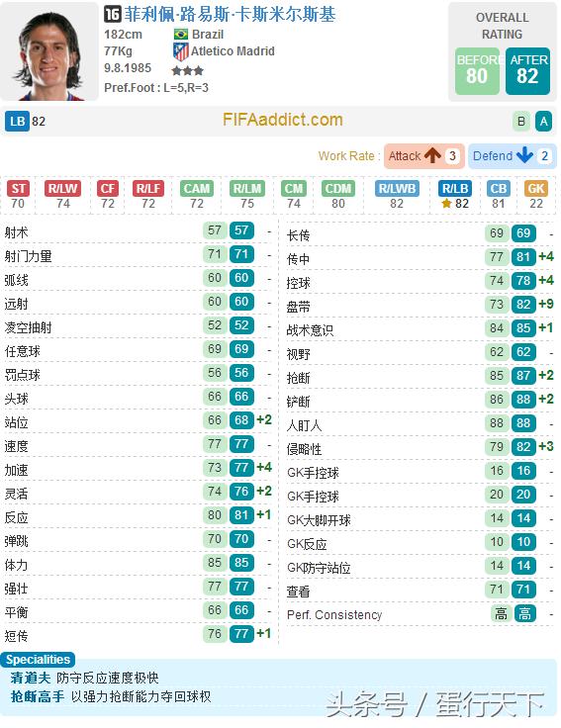Click the Perf. Consistency after value 高
Viewport: 561px width, 728px height.
pyautogui.click(x=525, y=614)
